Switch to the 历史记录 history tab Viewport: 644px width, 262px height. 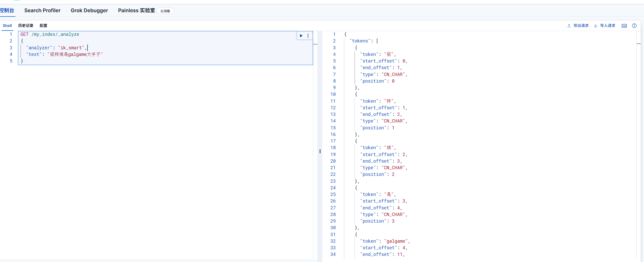(x=26, y=26)
